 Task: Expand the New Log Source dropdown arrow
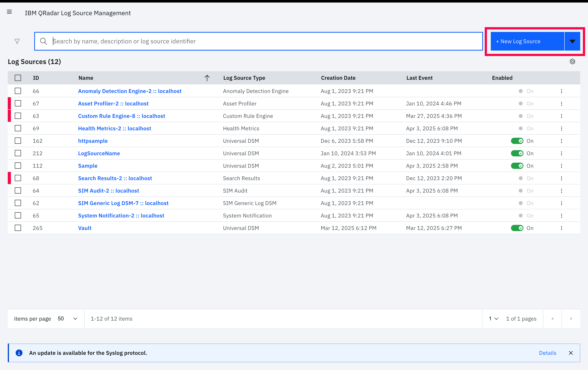click(x=572, y=41)
